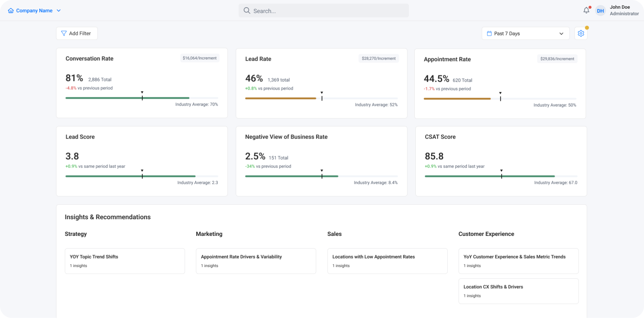This screenshot has height=331, width=644.
Task: Open YOY Topic Trend Shifts insight
Action: click(125, 261)
